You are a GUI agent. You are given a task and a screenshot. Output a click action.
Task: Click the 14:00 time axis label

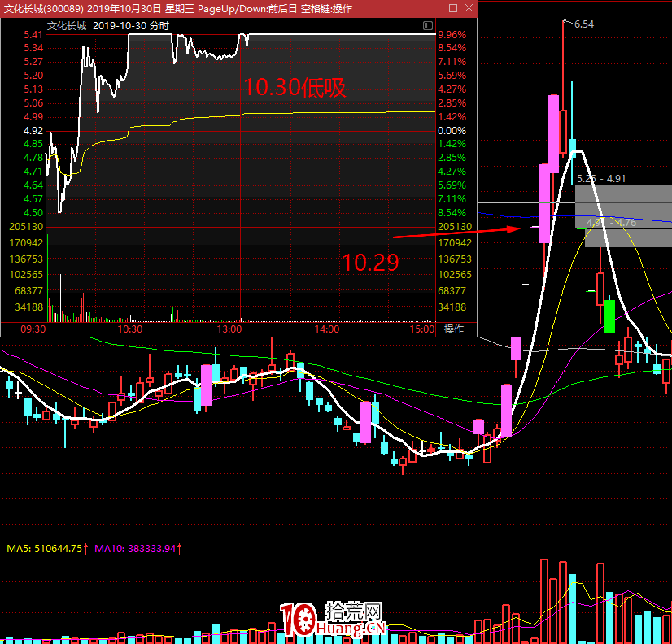[326, 329]
